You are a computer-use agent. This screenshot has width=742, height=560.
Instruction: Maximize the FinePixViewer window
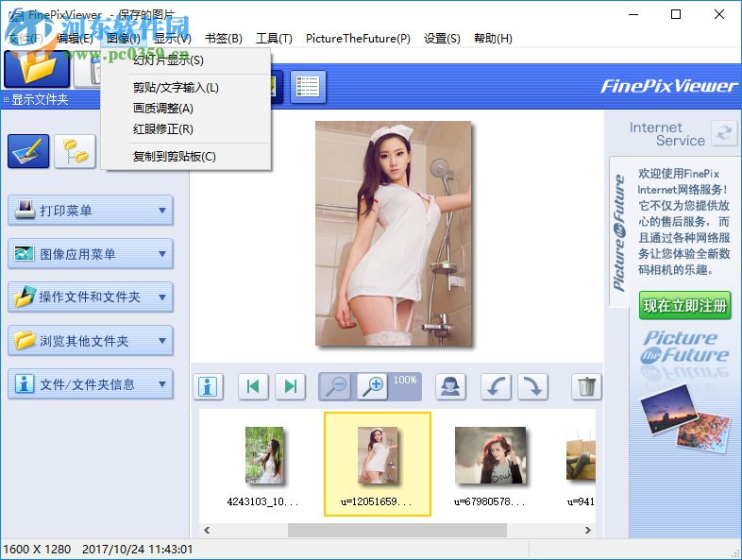676,14
